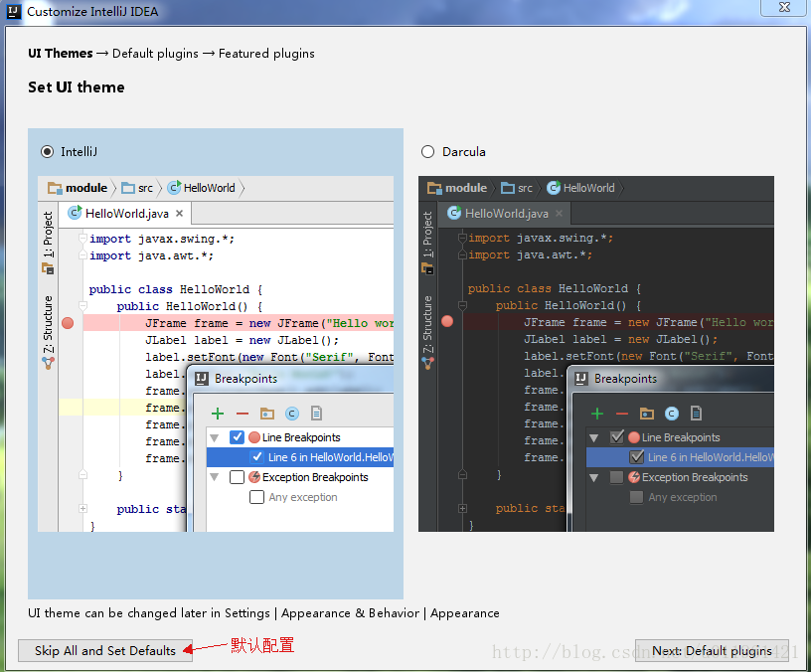Click group by folder icon in Darcula preview
This screenshot has width=811, height=672.
(x=647, y=414)
